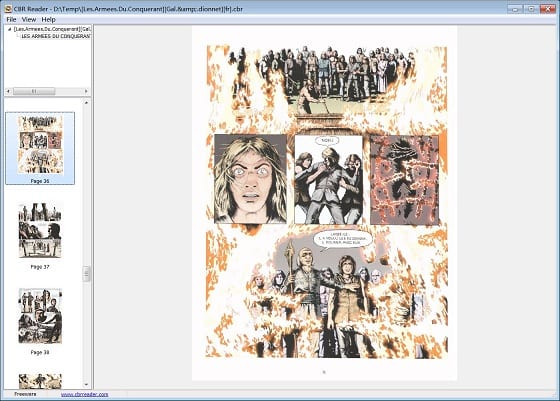The image size is (560, 401).
Task: Click the tree panel right scroll arrow
Action: [x=86, y=91]
